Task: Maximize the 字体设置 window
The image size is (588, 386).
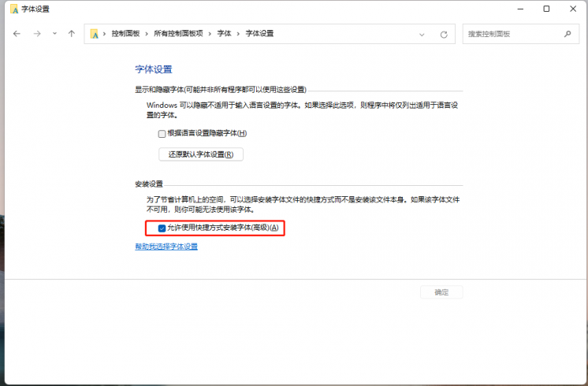Action: tap(546, 9)
